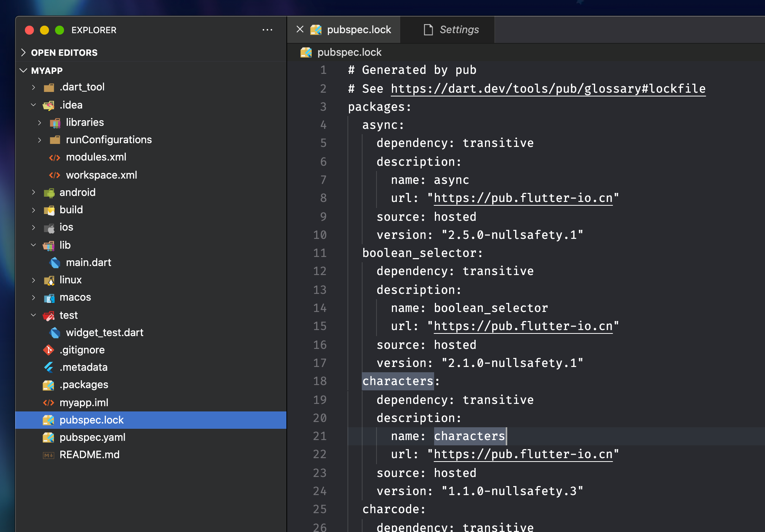Viewport: 765px width, 532px height.
Task: Collapse the .idea folder
Action: tap(33, 105)
